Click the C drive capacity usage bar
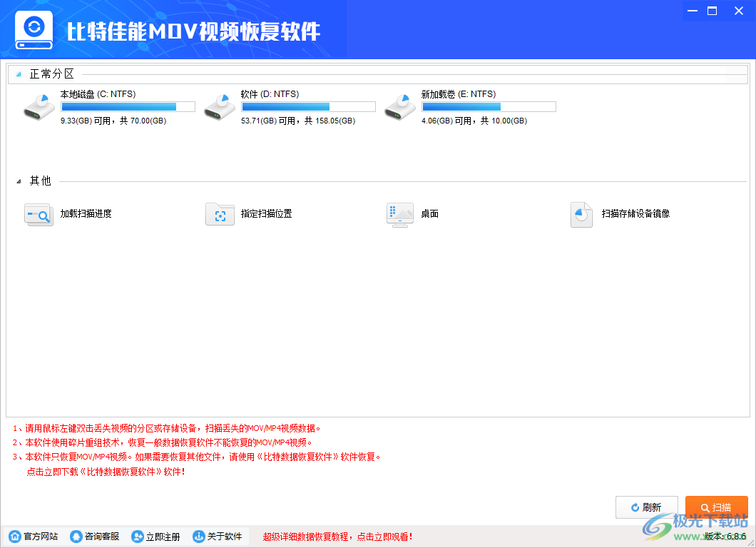 [x=127, y=106]
